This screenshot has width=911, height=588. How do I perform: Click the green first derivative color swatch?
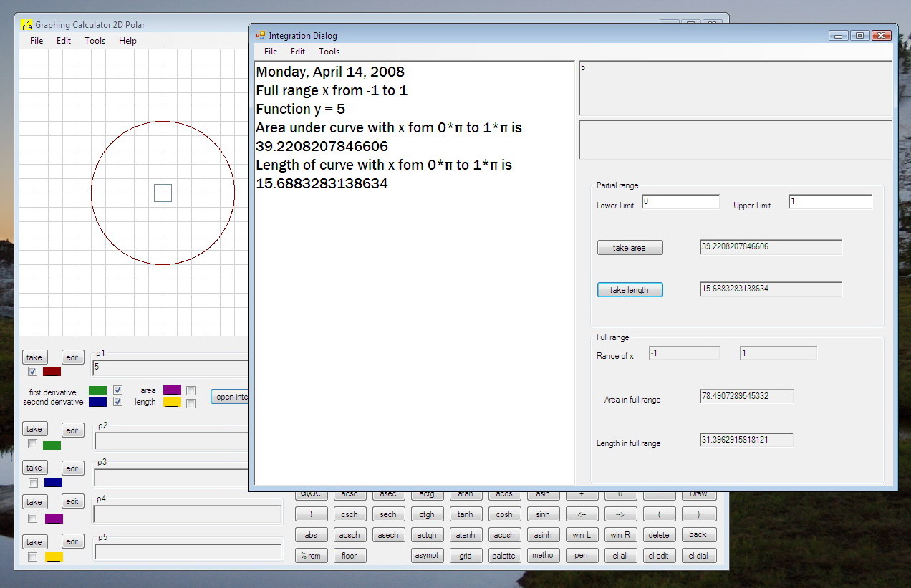(x=97, y=390)
